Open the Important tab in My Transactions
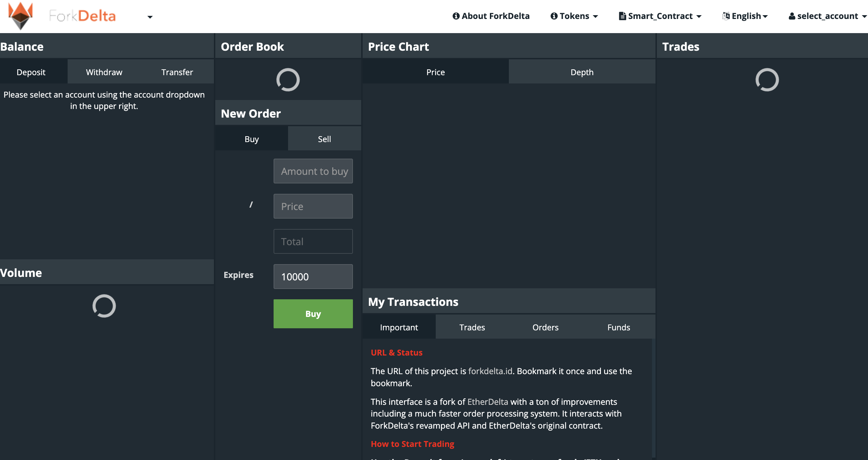This screenshot has height=460, width=868. click(x=399, y=327)
